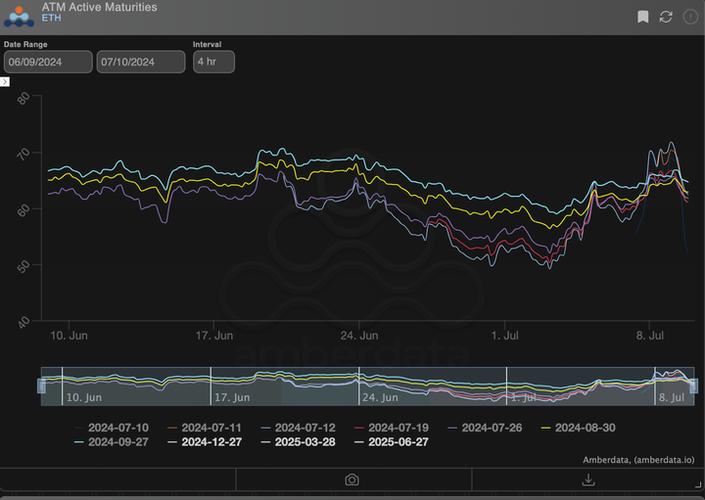
Task: Take a chart snapshot with camera icon
Action: point(352,480)
